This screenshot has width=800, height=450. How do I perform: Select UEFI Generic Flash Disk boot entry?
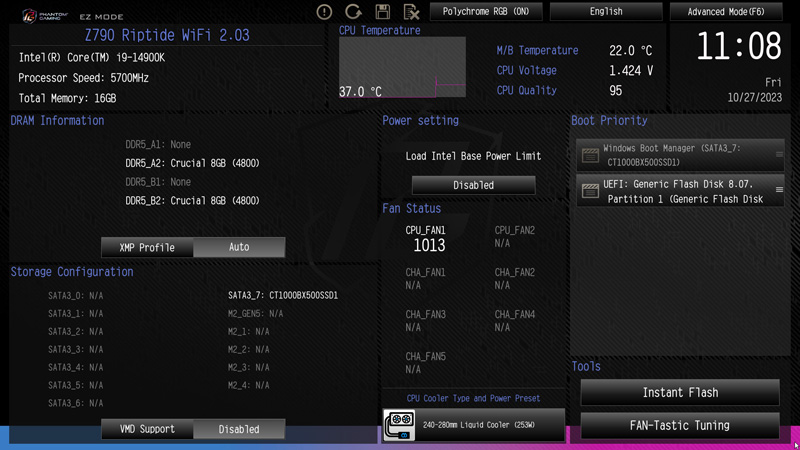pyautogui.click(x=680, y=191)
